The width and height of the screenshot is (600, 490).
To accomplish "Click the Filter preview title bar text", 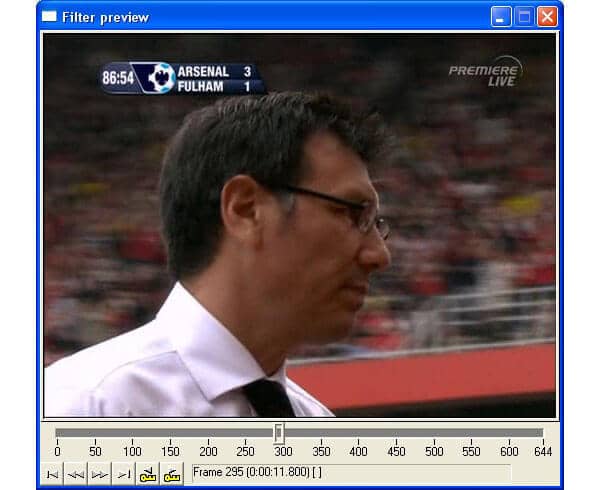I will pos(105,17).
